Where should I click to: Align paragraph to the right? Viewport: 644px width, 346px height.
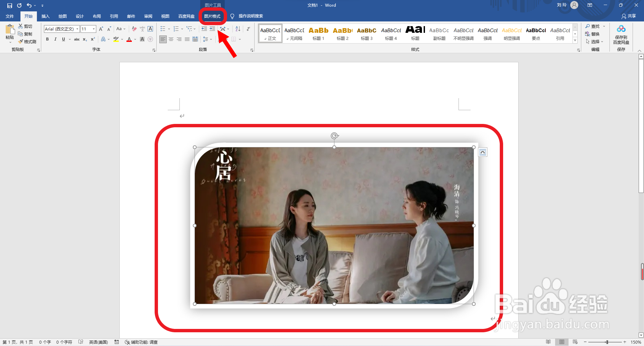[x=179, y=39]
